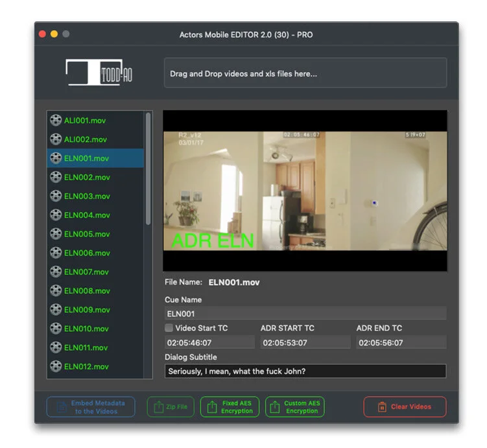
Task: Click the film reel icon beside ELN004.mov
Action: [x=56, y=215]
